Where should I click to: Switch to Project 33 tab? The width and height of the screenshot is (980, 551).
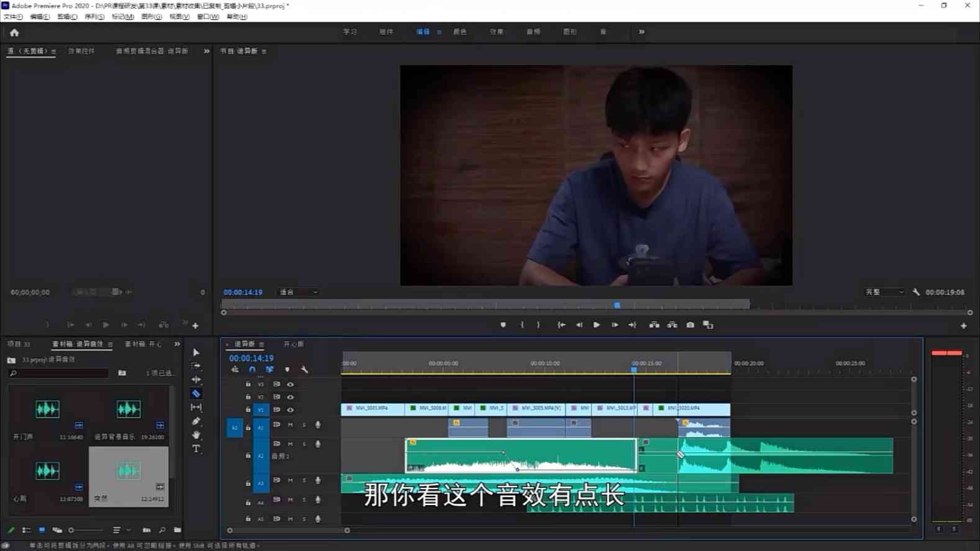pyautogui.click(x=19, y=344)
